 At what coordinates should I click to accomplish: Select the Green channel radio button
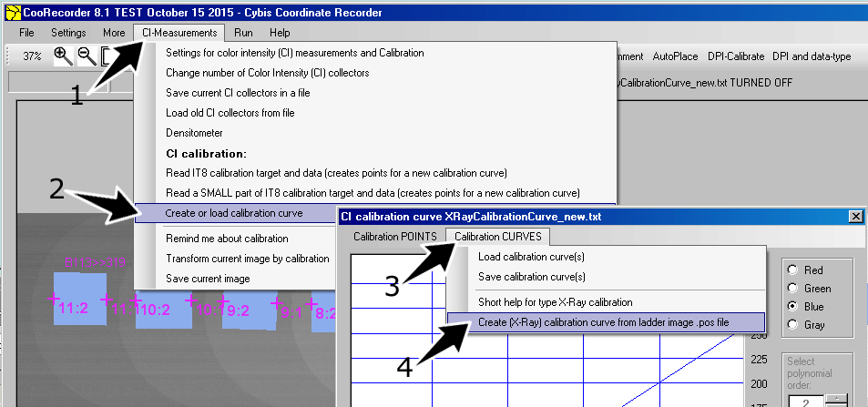pyautogui.click(x=792, y=289)
